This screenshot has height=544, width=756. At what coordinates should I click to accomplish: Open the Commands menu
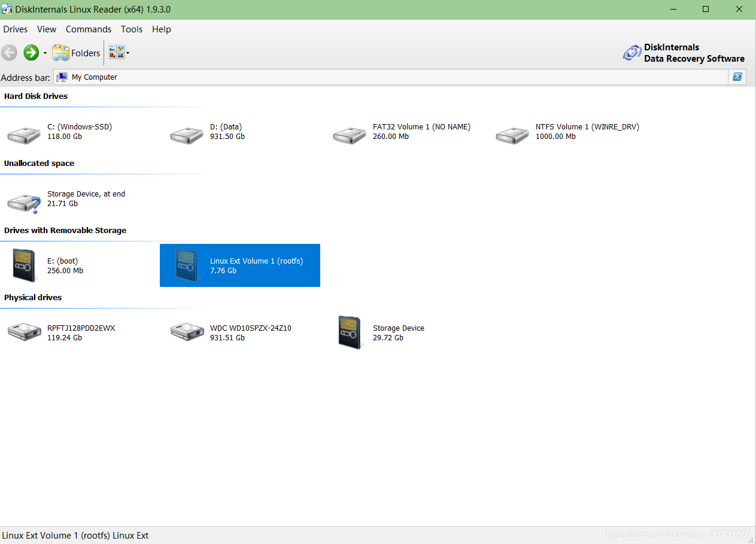[x=89, y=29]
